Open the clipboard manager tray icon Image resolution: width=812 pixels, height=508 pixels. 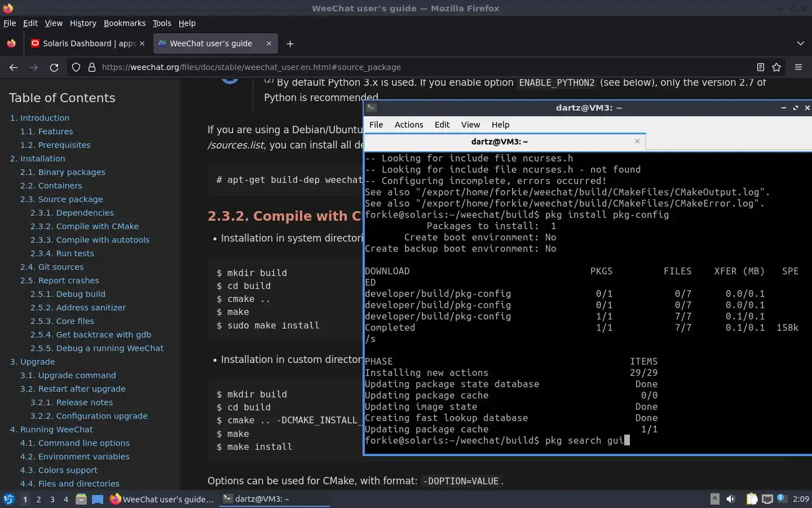752,499
